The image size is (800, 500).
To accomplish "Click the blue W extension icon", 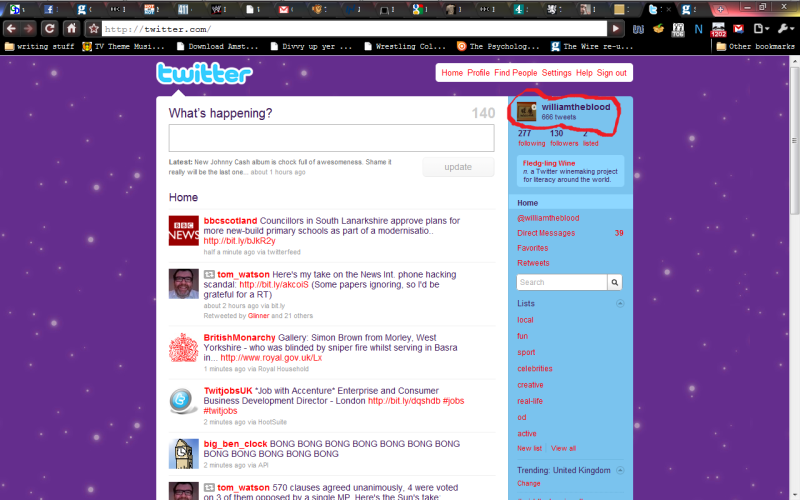I will click(638, 29).
